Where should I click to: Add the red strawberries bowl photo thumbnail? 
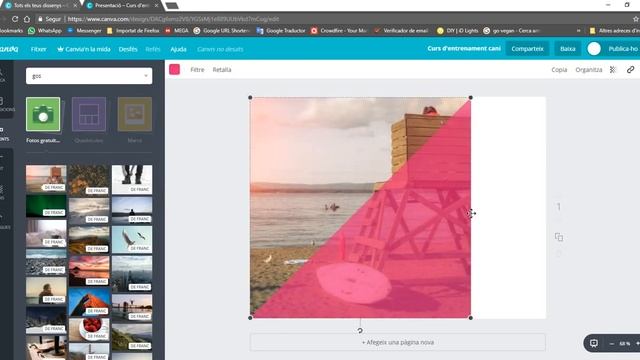click(x=89, y=329)
